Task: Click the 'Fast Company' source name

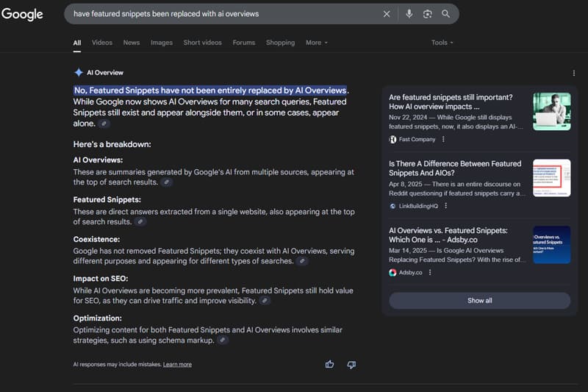Action: tap(417, 139)
